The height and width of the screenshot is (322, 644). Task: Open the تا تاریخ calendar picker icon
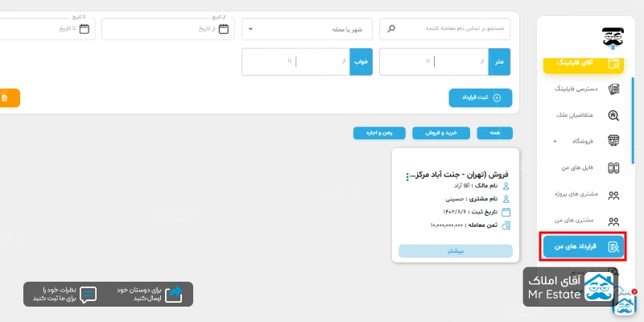pyautogui.click(x=87, y=29)
